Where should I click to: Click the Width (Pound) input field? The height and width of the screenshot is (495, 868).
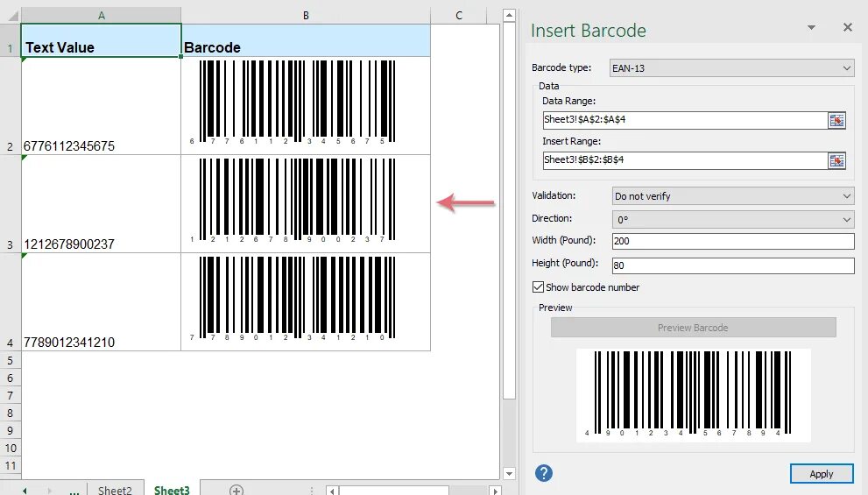[x=733, y=241]
